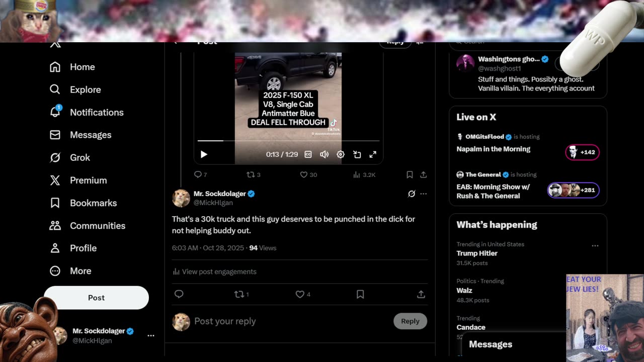Screen dimensions: 644x362
Task: Click the Explore magnifier icon
Action: [55, 89]
